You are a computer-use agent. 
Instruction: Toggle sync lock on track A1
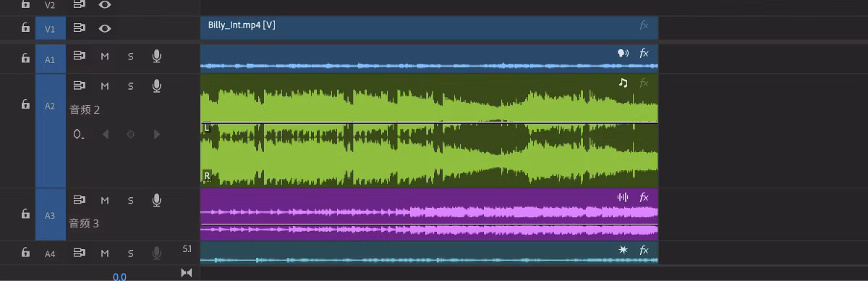[x=80, y=56]
